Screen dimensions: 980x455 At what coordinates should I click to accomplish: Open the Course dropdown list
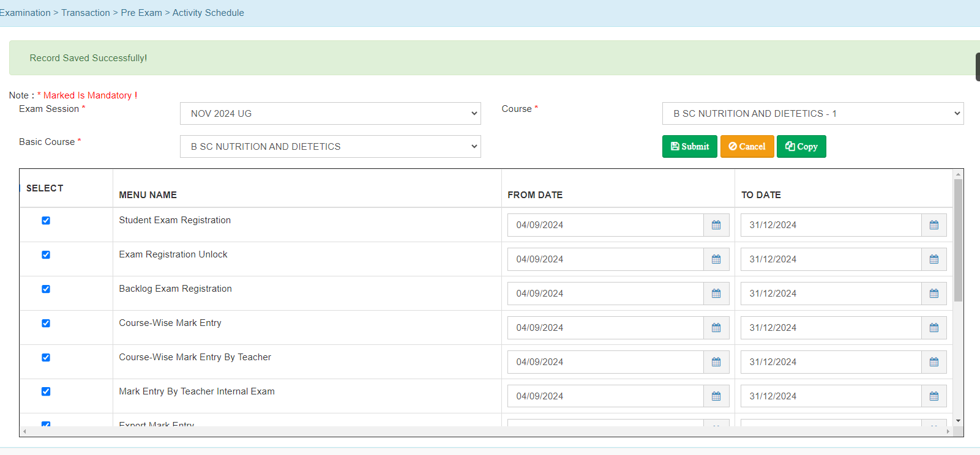(812, 114)
